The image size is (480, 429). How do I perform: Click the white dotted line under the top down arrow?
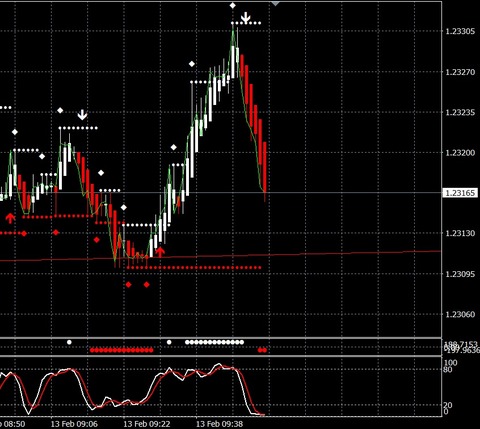(246, 23)
